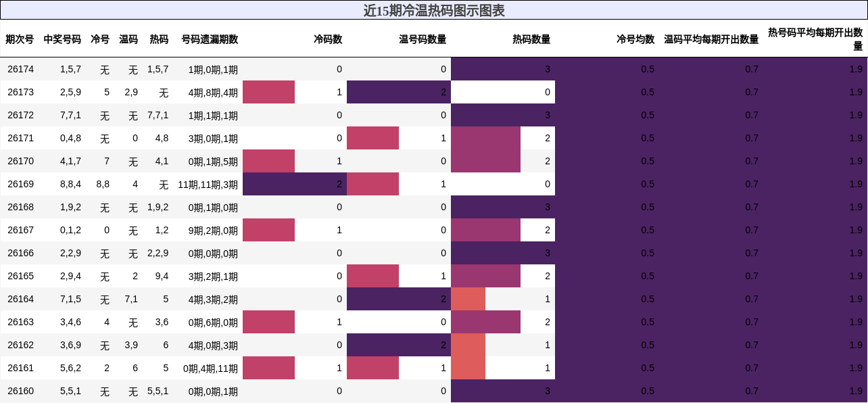This screenshot has height=403, width=868.
Task: Click the warm count bar in row 26164
Action: pyautogui.click(x=399, y=299)
